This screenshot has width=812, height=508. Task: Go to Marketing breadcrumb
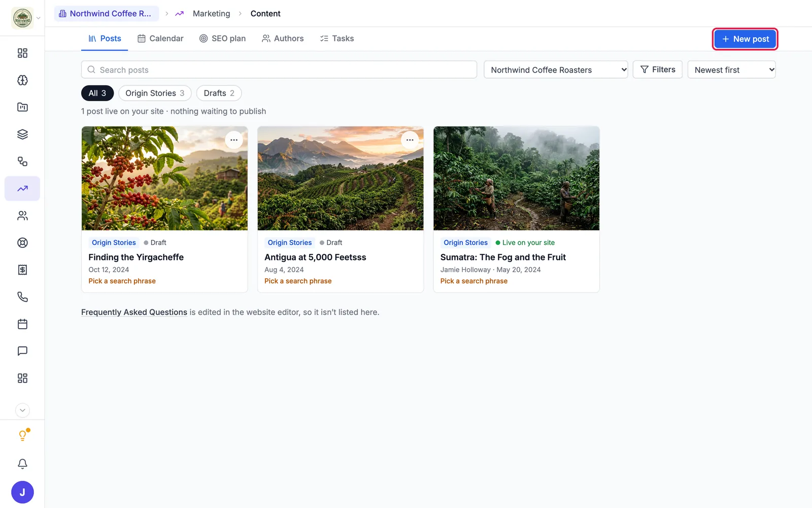pyautogui.click(x=211, y=14)
